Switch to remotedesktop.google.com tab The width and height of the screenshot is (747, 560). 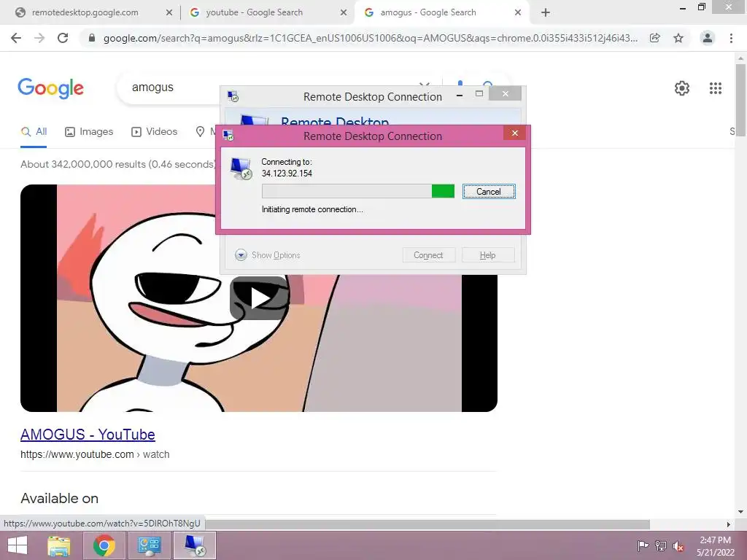point(85,13)
